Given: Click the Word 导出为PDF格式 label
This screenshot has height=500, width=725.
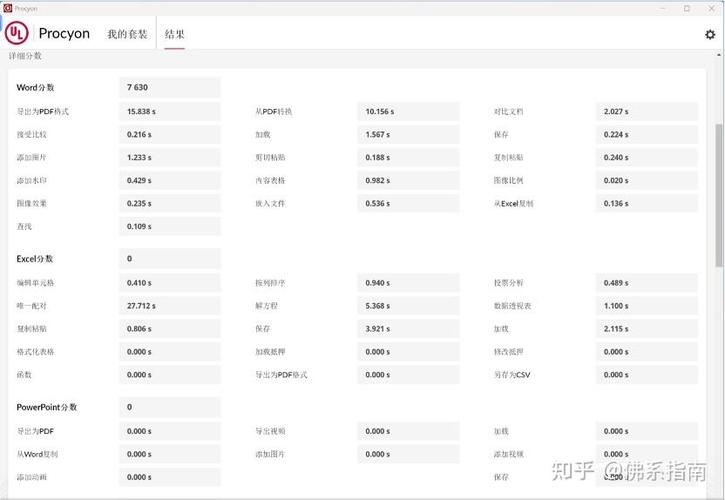Looking at the screenshot, I should tap(43, 111).
